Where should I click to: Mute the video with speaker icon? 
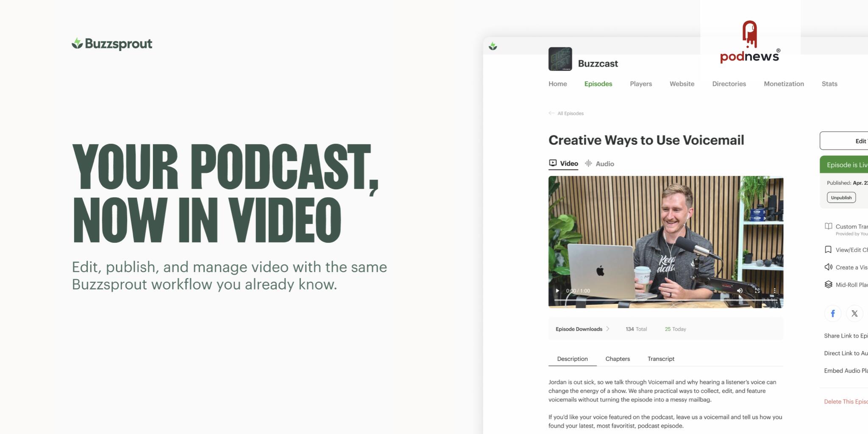point(740,291)
